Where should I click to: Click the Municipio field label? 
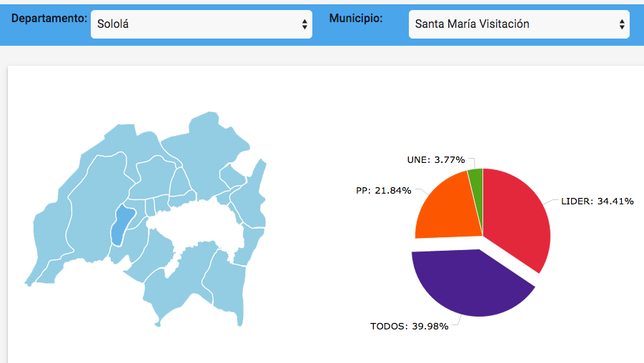355,19
